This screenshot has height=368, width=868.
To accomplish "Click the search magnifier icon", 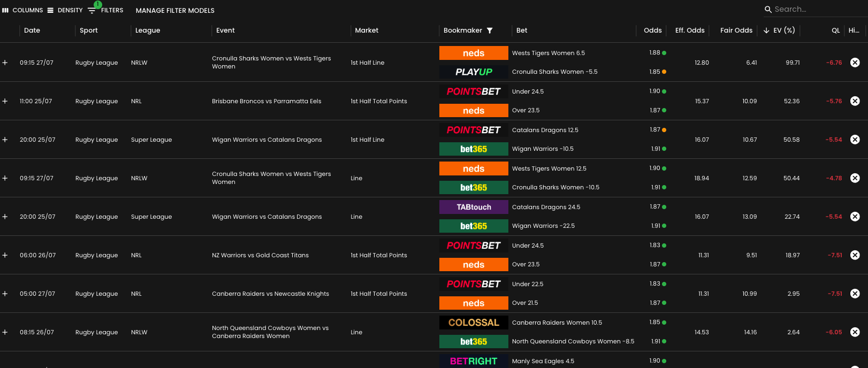I will pyautogui.click(x=768, y=9).
